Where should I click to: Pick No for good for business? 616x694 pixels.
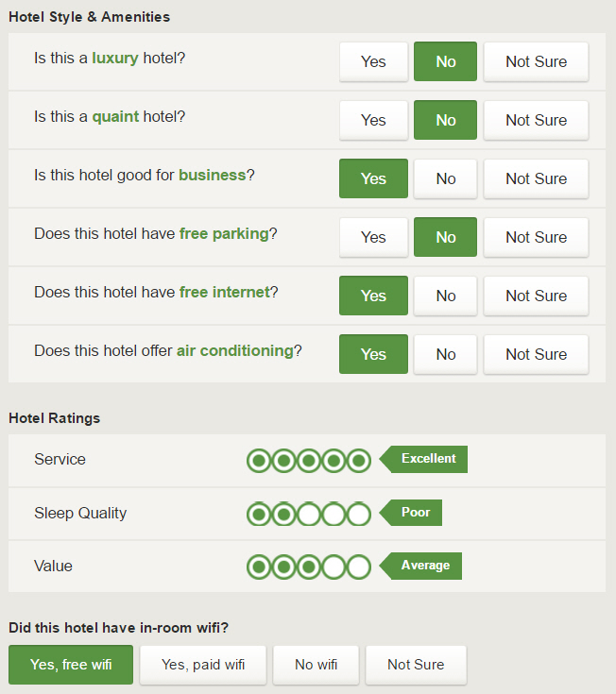click(x=446, y=178)
